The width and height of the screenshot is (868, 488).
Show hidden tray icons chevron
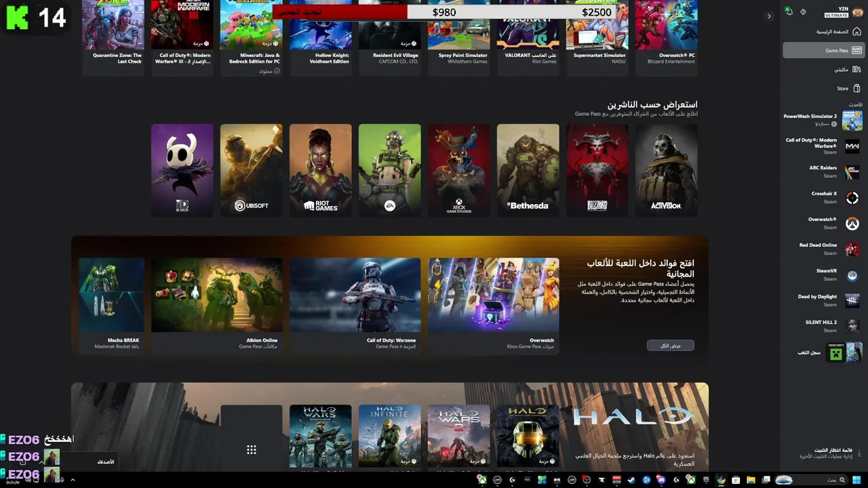(x=73, y=480)
